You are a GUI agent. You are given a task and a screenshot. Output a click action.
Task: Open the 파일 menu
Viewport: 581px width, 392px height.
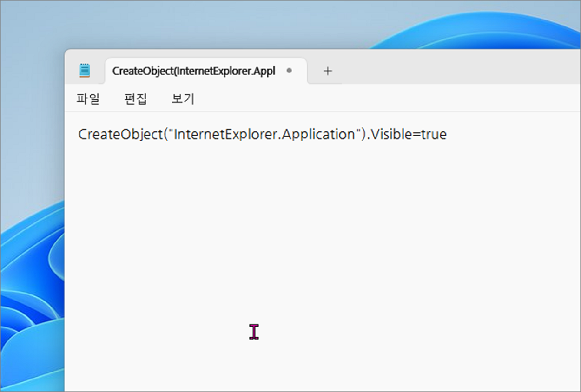pos(88,98)
